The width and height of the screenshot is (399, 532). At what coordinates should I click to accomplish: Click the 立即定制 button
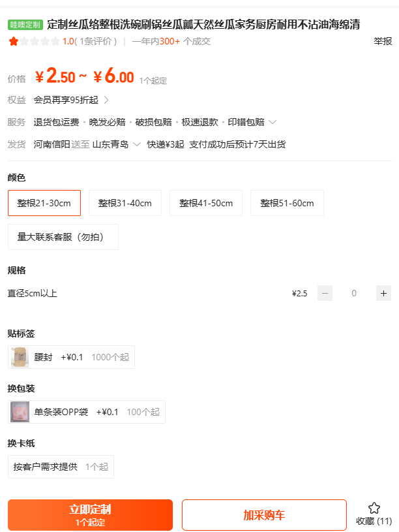click(90, 514)
